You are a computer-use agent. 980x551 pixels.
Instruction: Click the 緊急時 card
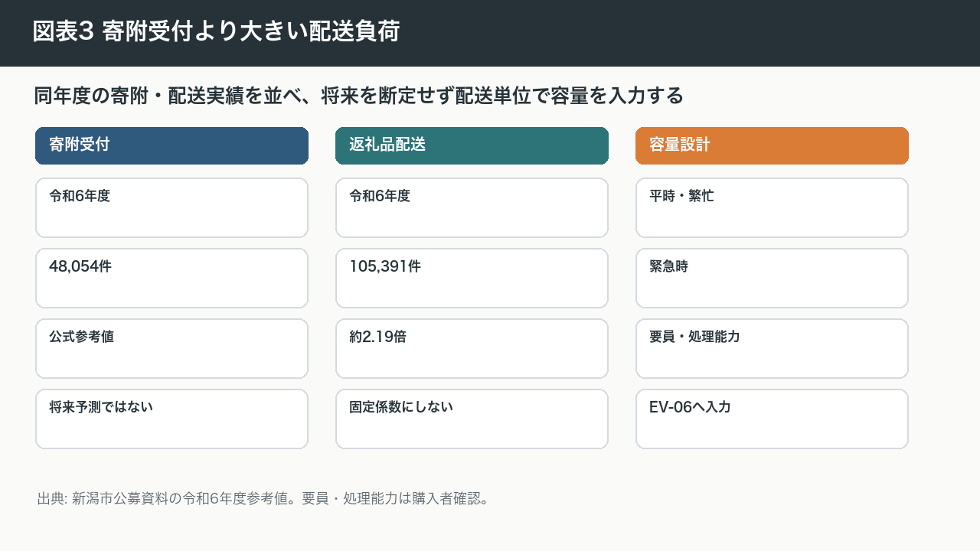(x=772, y=279)
